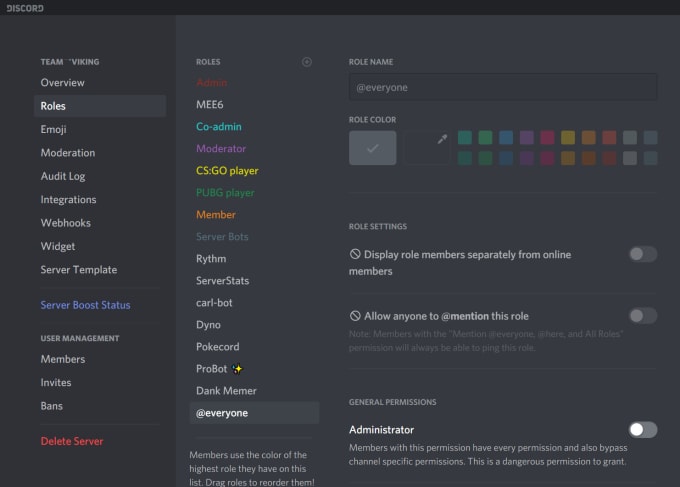Viewport: 680px width, 487px height.
Task: Choose the yellow color swatch in top row
Action: (568, 138)
